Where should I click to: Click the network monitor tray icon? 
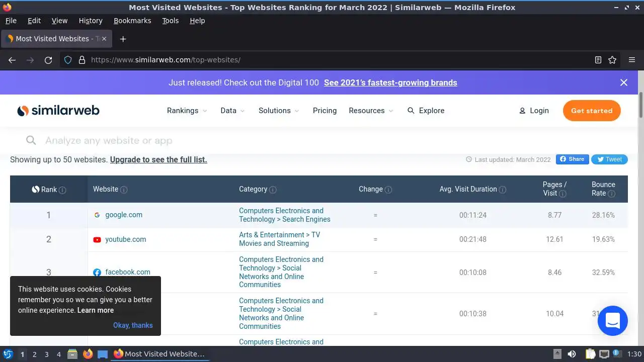pyautogui.click(x=604, y=354)
